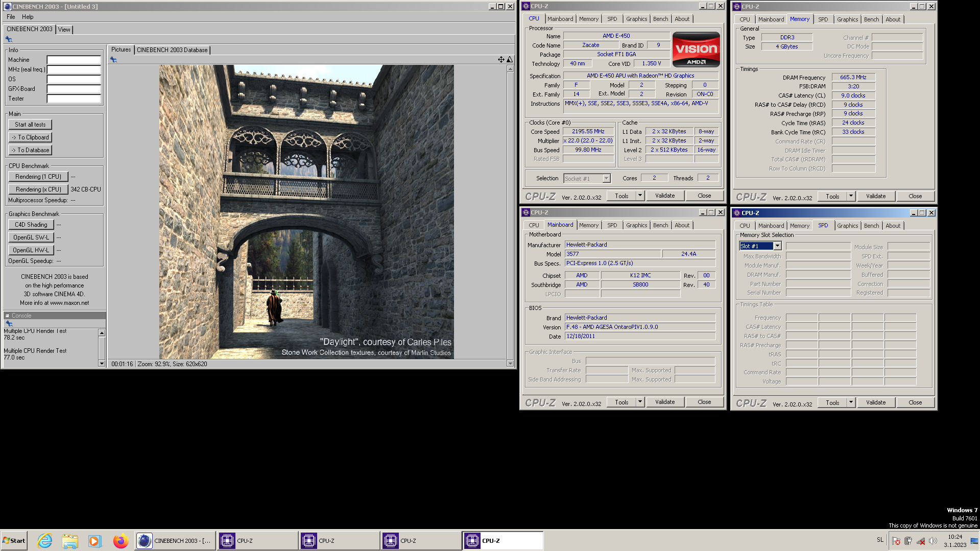The image size is (980, 551).
Task: Expand the Slot #1 memory slot dropdown
Action: [777, 246]
